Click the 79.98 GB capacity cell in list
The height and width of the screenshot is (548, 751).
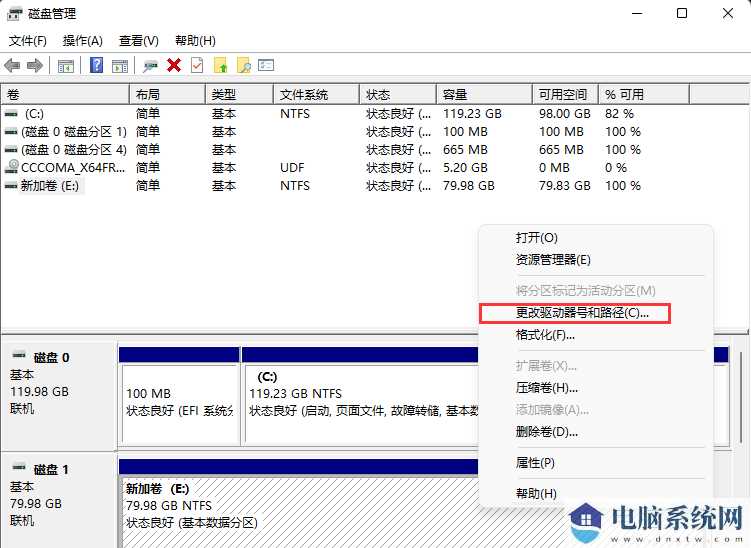pos(468,186)
